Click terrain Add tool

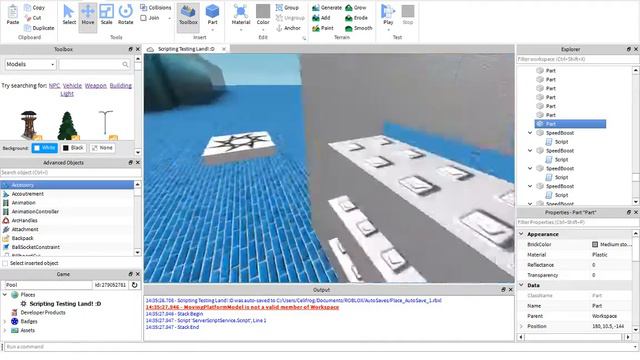tap(321, 18)
